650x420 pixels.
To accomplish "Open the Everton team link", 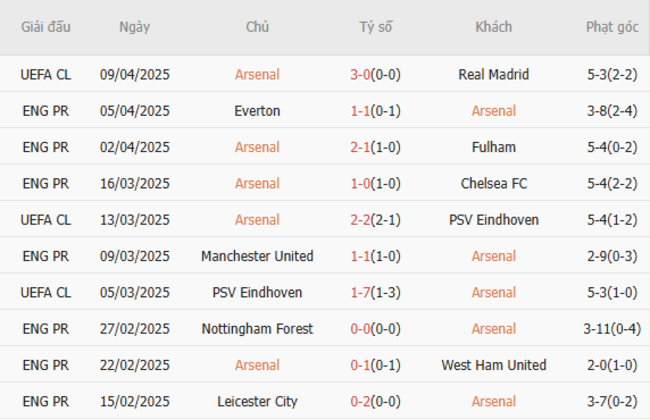I will click(257, 111).
